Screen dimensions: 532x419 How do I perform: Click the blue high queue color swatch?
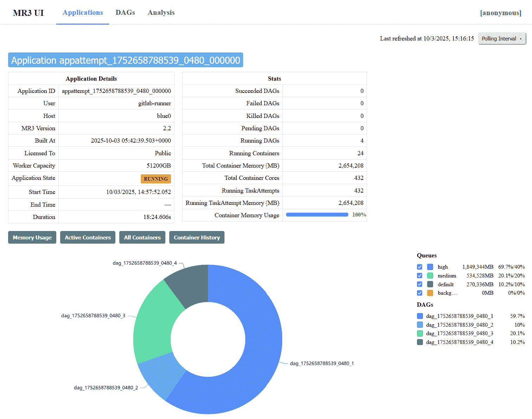coord(430,267)
